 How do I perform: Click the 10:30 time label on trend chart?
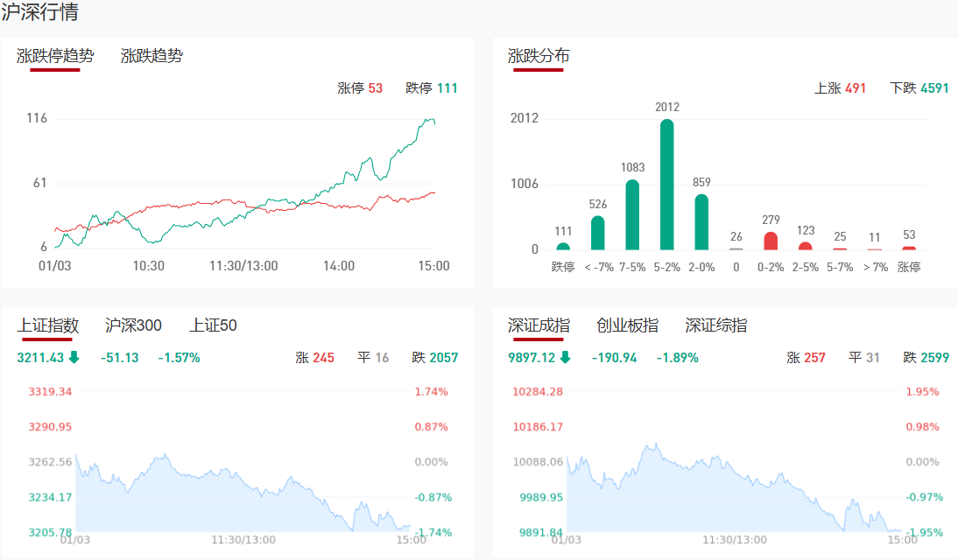click(x=149, y=266)
